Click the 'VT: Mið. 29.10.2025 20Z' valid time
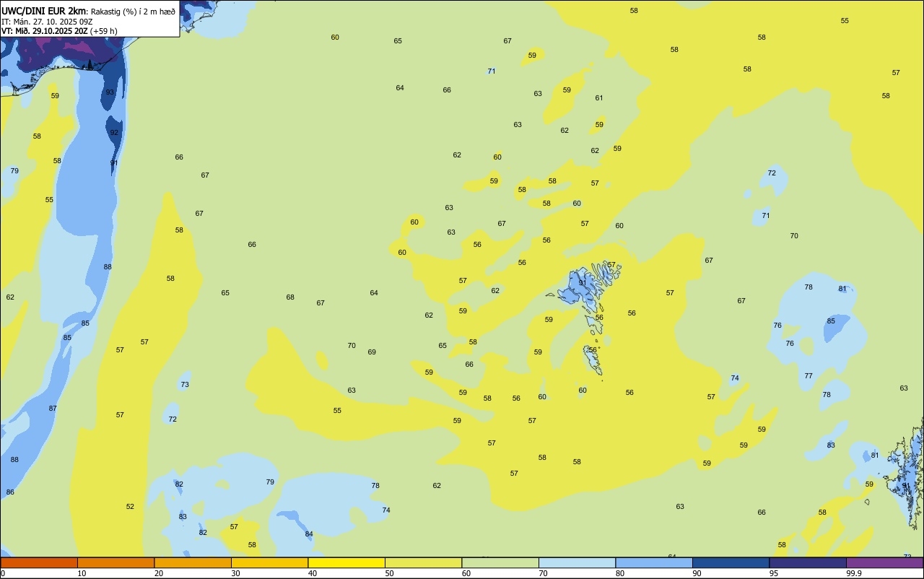 pyautogui.click(x=44, y=31)
